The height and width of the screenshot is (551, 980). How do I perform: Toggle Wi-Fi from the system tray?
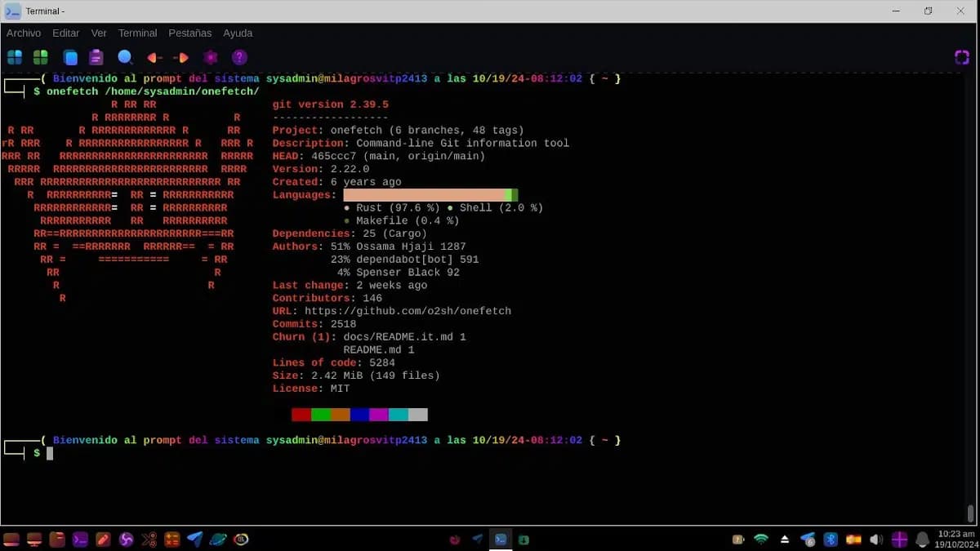coord(760,539)
